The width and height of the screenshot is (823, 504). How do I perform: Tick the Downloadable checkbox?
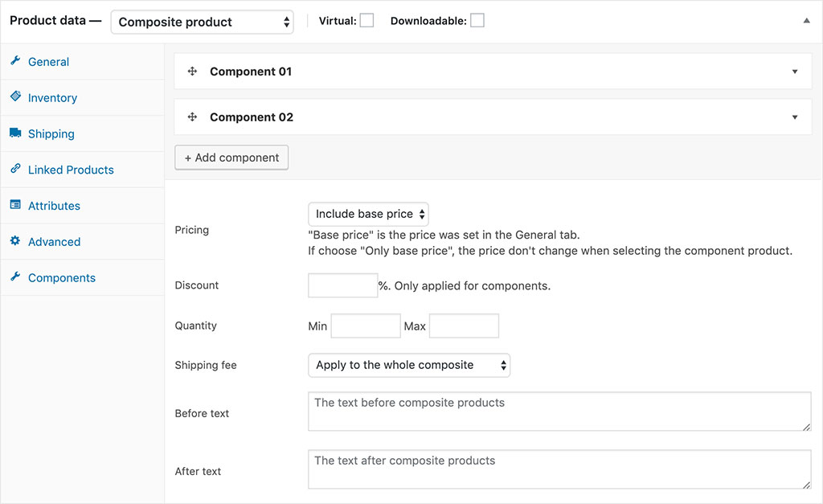click(x=477, y=21)
